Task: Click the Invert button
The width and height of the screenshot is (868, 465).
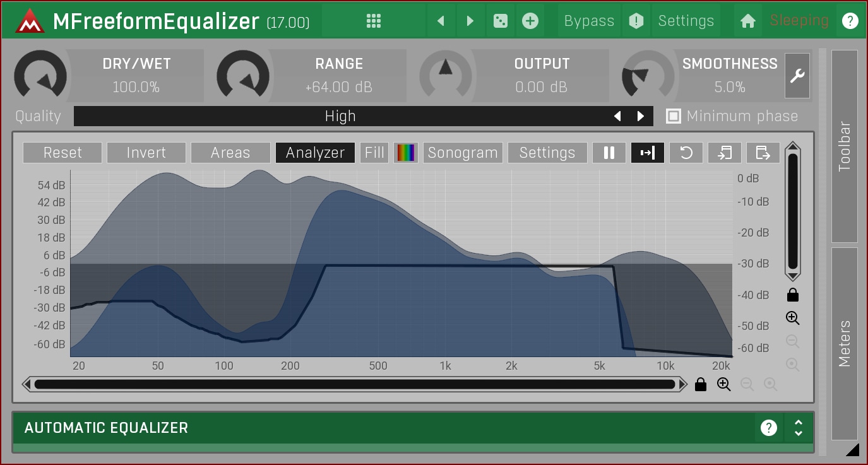Action: (x=146, y=153)
